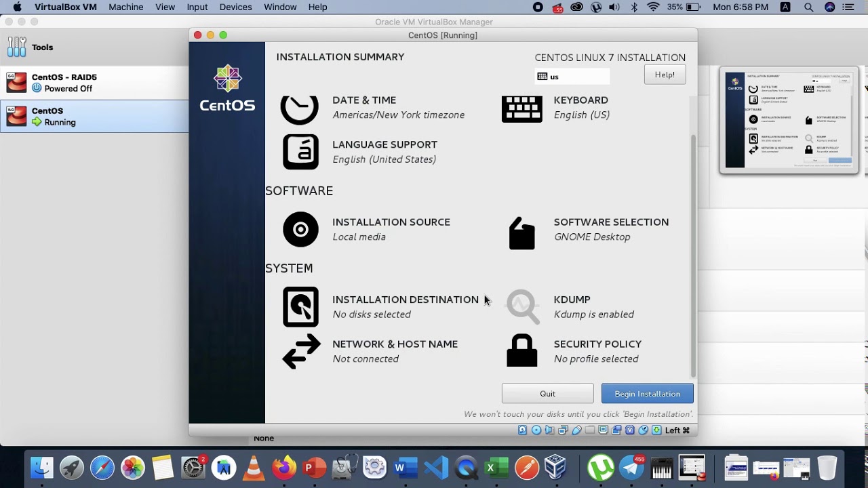Open the Window menu
The image size is (868, 488).
click(x=280, y=7)
